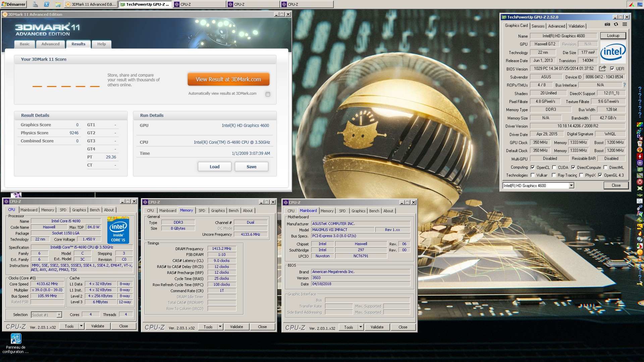Toggle the OpenGL 4.3 checkbox

click(600, 175)
